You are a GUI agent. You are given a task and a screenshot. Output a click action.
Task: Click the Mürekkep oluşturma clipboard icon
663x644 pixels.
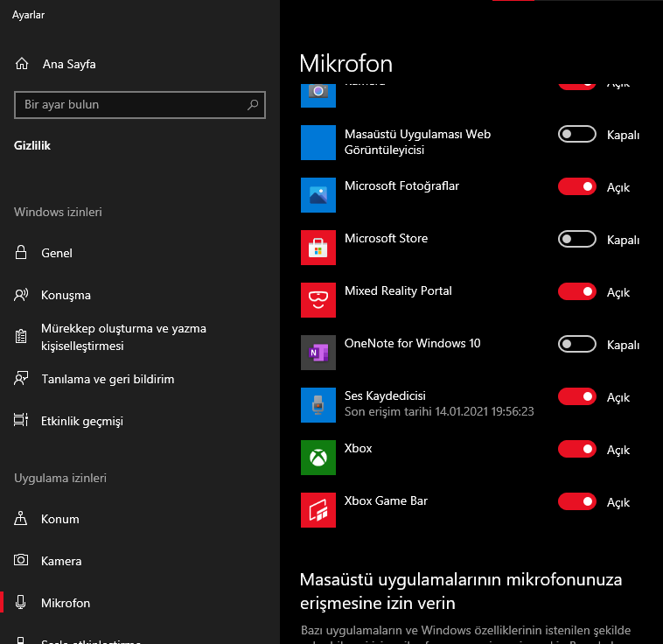[x=21, y=337]
